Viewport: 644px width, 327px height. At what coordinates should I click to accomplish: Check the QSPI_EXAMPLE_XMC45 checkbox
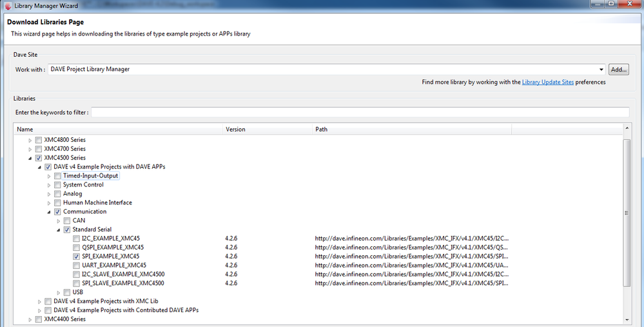pos(77,248)
